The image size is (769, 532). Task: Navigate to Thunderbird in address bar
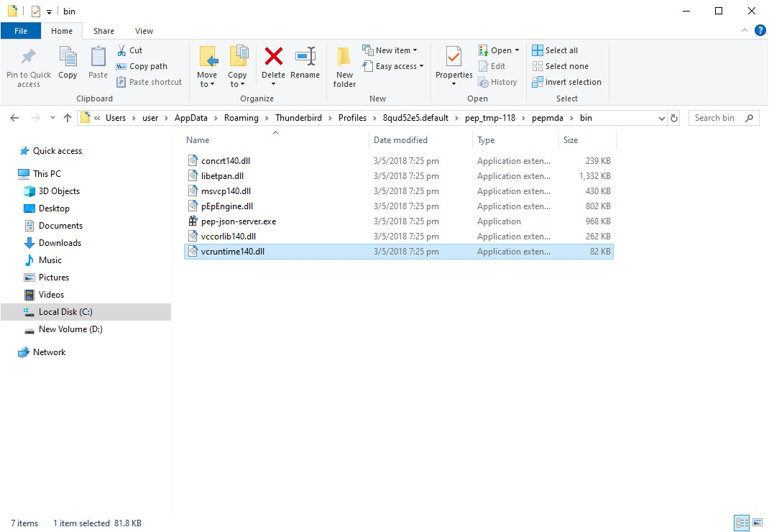[298, 118]
